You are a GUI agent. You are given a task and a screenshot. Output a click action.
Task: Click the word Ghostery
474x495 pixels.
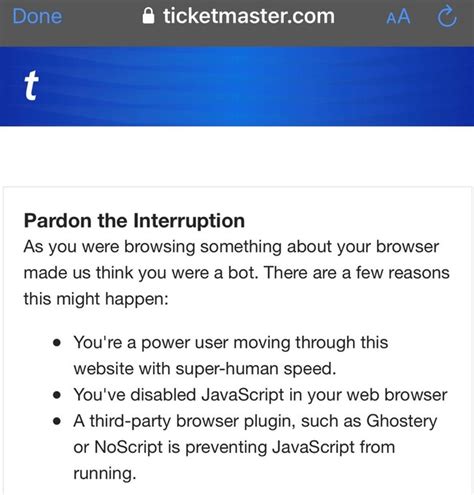(x=402, y=421)
